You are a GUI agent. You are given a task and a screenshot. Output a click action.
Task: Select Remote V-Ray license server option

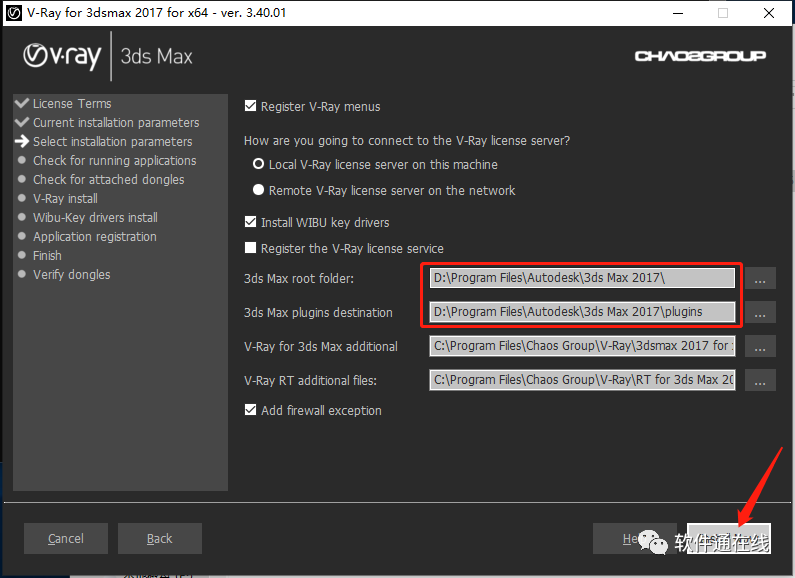(259, 190)
